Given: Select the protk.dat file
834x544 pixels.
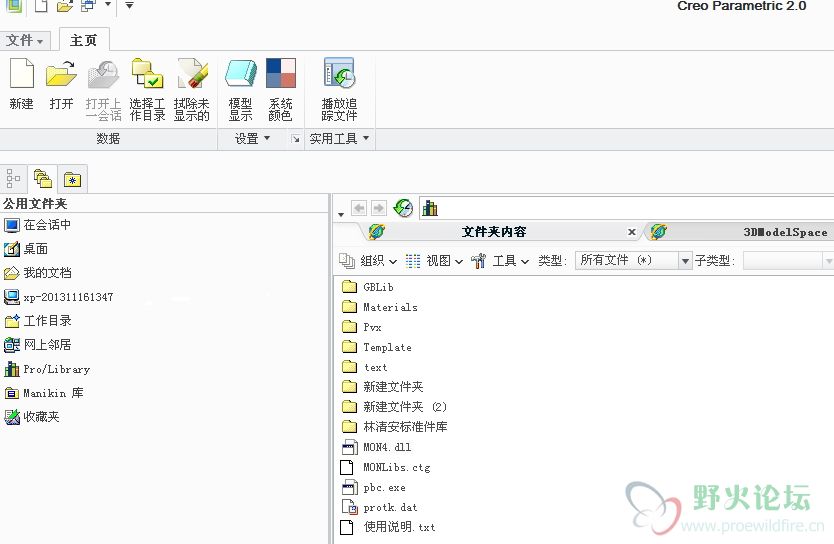Looking at the screenshot, I should point(379,507).
